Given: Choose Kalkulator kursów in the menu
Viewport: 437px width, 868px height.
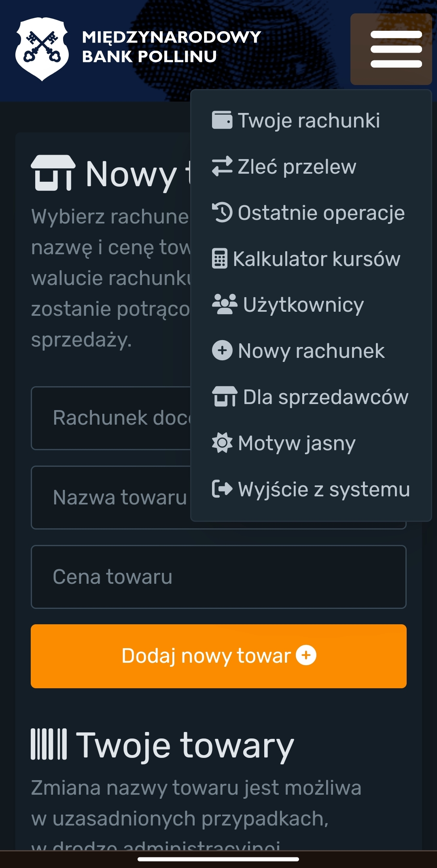Looking at the screenshot, I should (316, 259).
